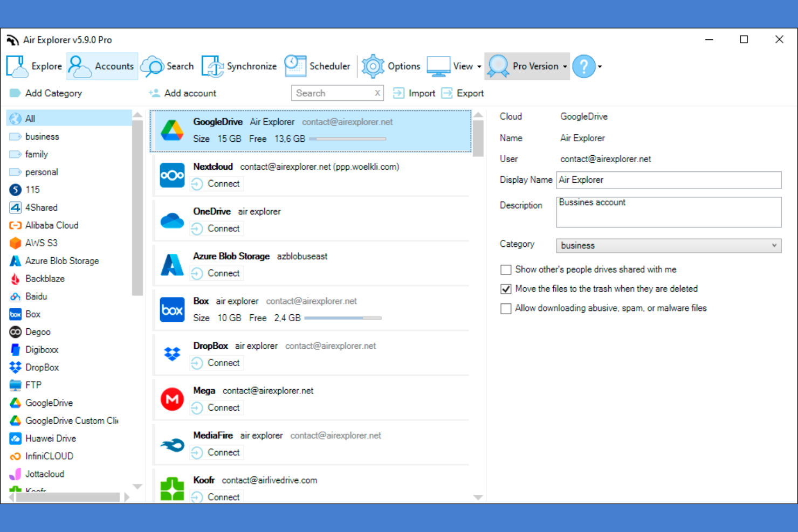The image size is (798, 532).
Task: Click the DropBox icon in the sidebar
Action: click(15, 367)
